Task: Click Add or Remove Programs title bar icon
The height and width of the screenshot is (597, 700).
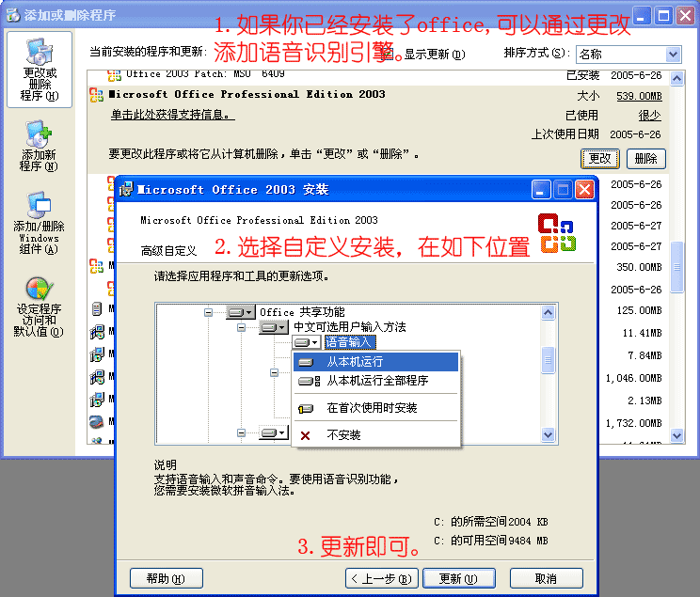Action: (13, 15)
